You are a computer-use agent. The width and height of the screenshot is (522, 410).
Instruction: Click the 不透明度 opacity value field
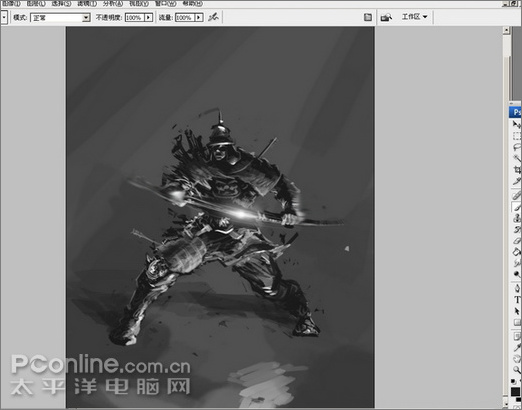tap(135, 17)
